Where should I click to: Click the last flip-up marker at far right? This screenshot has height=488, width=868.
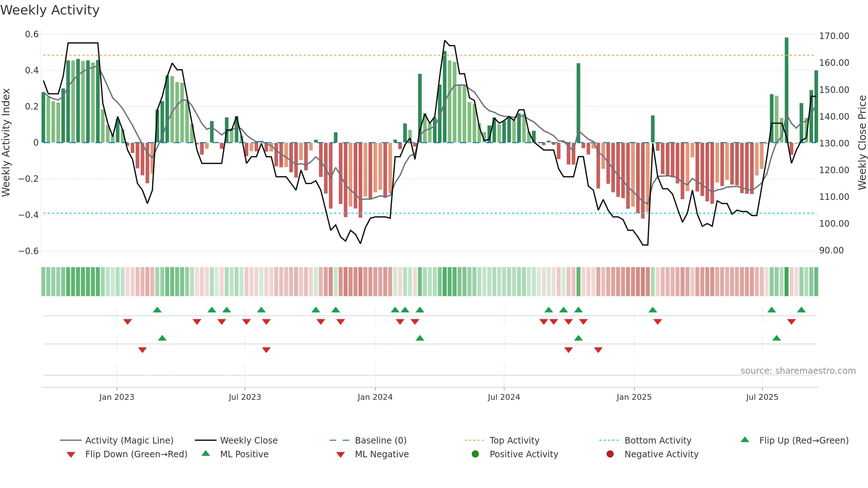801,310
